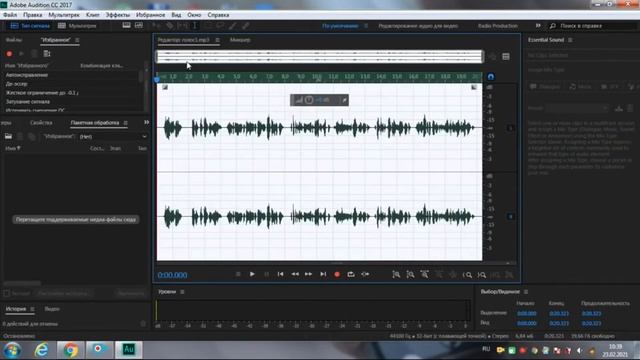Select the audio-for-video editing workspace
This screenshot has height=360, width=640.
point(418,26)
